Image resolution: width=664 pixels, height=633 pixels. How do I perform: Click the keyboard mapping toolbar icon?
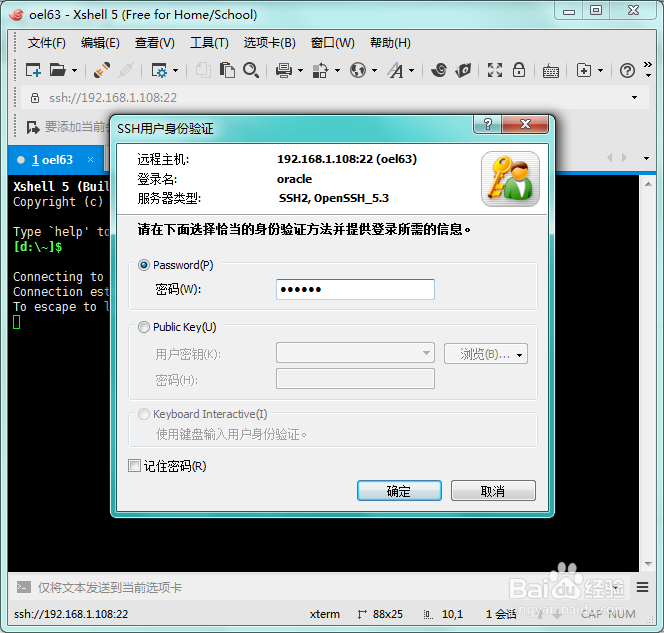tap(551, 71)
